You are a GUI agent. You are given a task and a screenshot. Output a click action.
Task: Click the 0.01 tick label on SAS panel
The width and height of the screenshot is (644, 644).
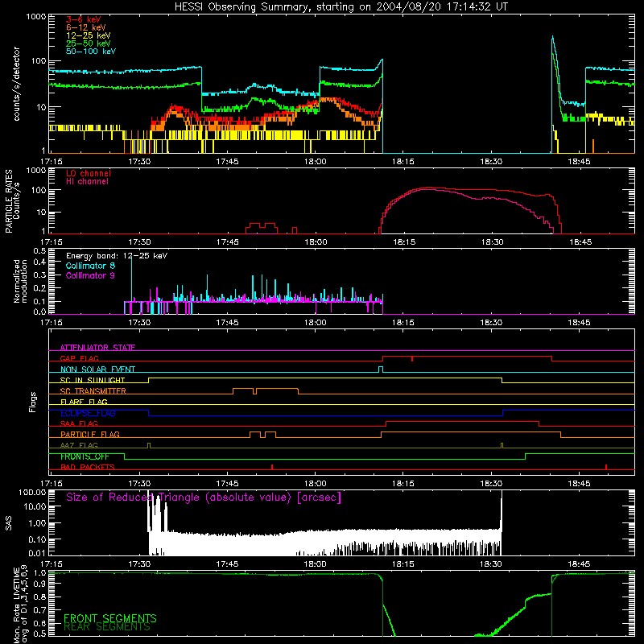point(37,553)
